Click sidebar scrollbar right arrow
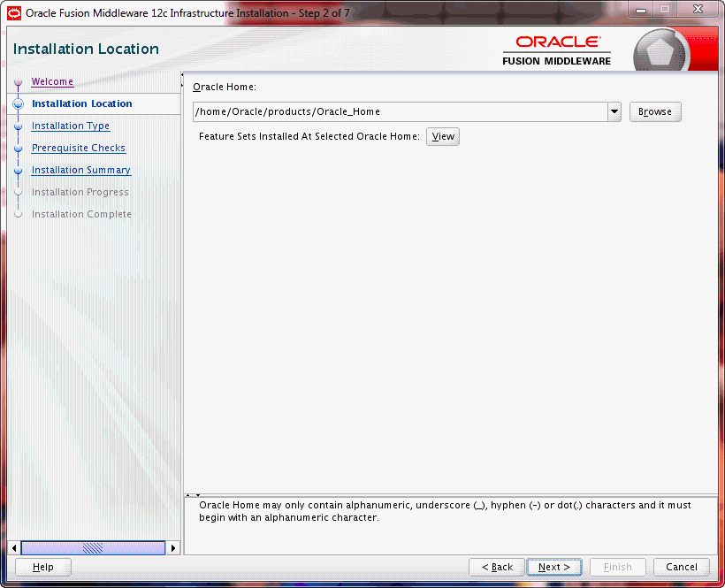Viewport: 725px width, 588px height. point(173,548)
